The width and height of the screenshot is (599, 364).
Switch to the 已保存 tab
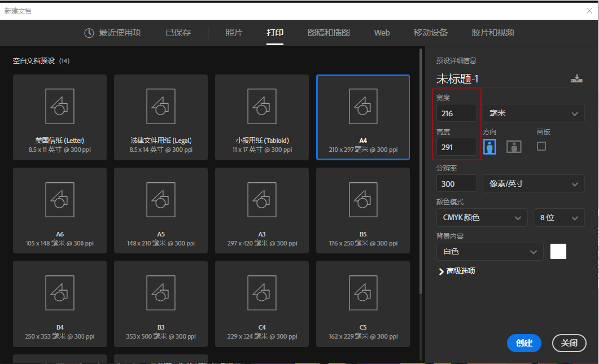click(178, 33)
